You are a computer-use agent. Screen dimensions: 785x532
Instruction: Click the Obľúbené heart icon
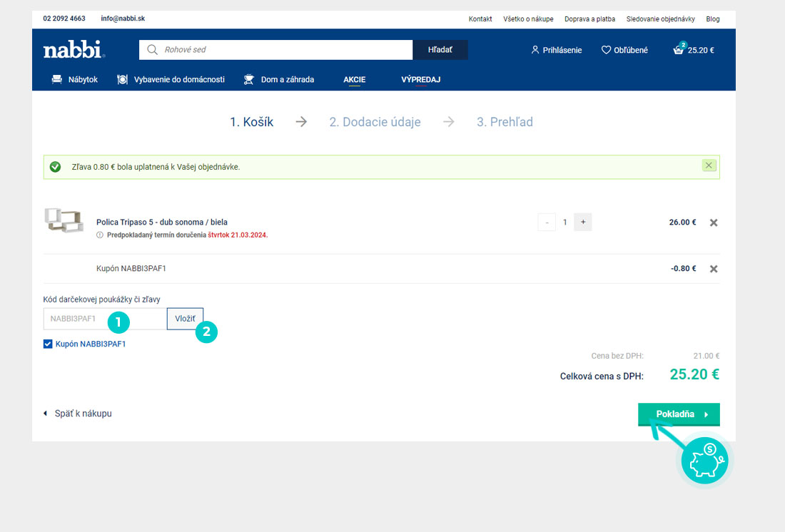click(x=606, y=50)
